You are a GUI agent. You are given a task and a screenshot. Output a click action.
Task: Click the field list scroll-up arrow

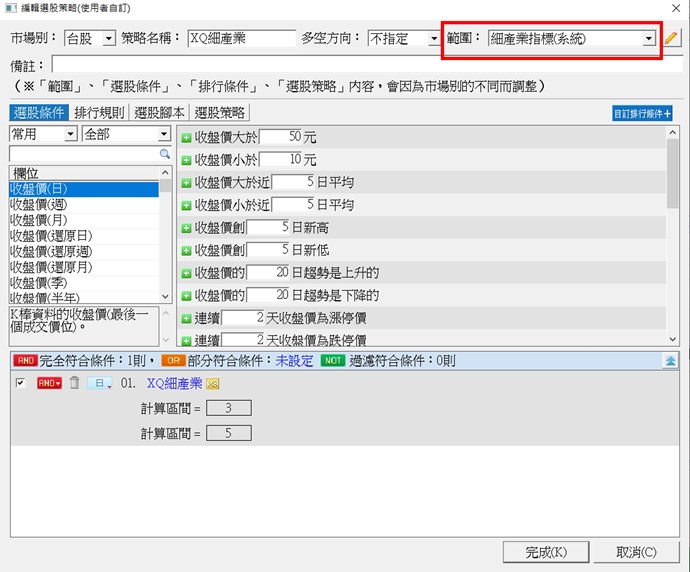[x=165, y=172]
